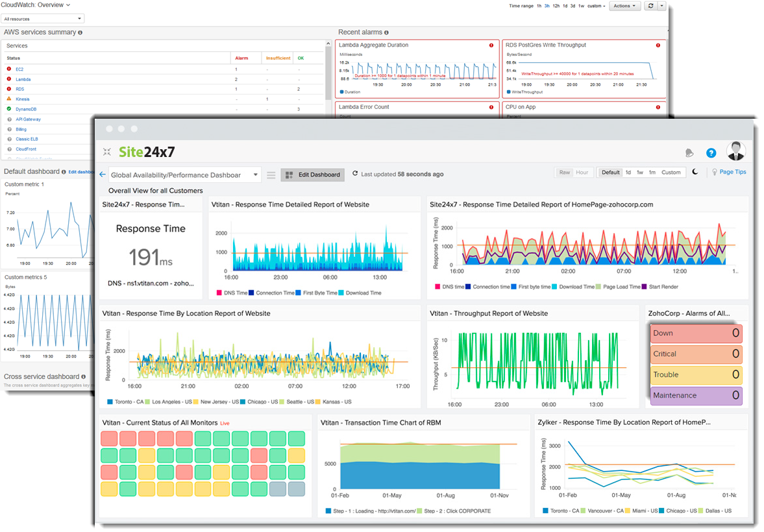Click the Kinesis orange warning status icon
Image resolution: width=764 pixels, height=532 pixels.
(x=9, y=99)
